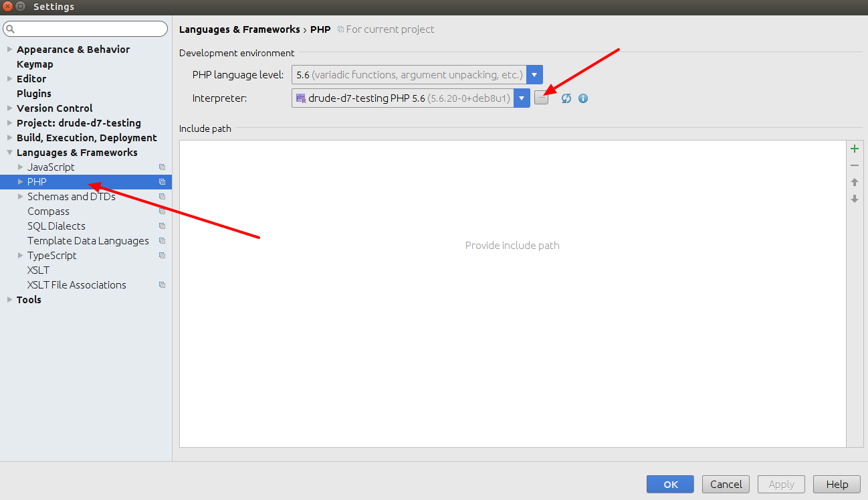Viewport: 868px width, 500px height.
Task: Click OK to confirm settings
Action: coord(670,485)
